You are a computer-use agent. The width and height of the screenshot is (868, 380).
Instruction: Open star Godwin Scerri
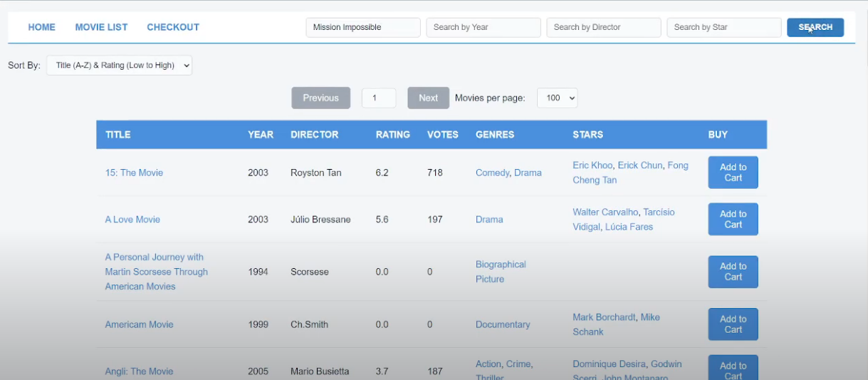(627, 371)
